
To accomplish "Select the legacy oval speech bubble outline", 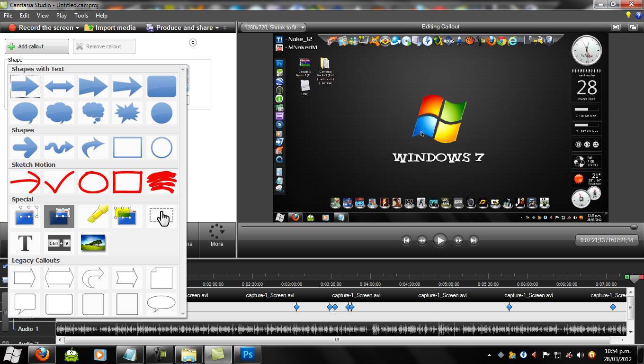I will [161, 304].
